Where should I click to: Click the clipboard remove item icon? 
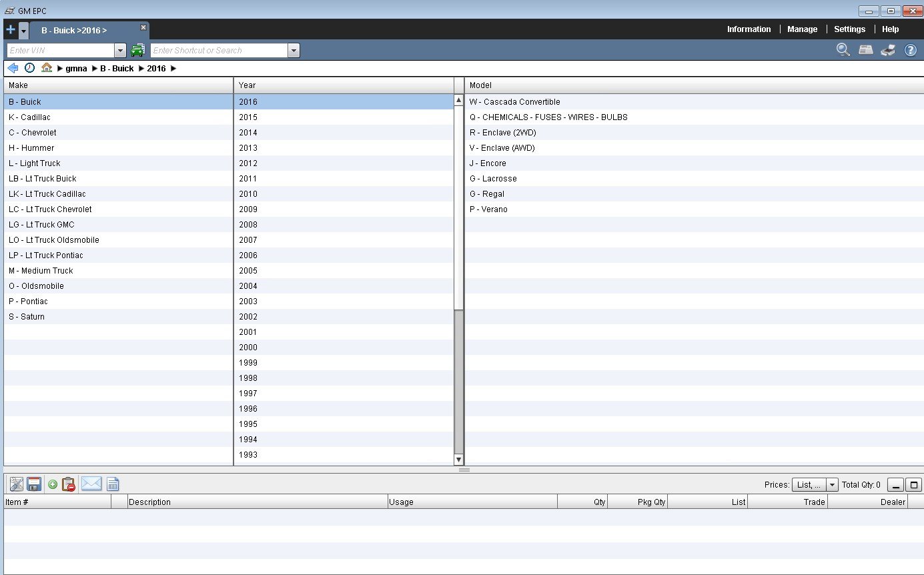(x=68, y=484)
